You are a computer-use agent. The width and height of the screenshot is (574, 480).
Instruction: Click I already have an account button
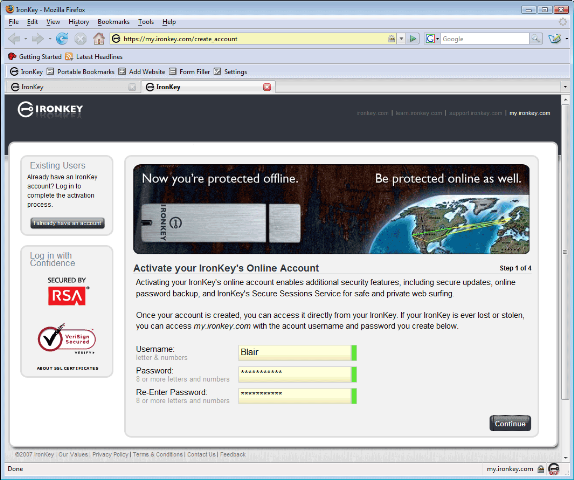pyautogui.click(x=67, y=223)
